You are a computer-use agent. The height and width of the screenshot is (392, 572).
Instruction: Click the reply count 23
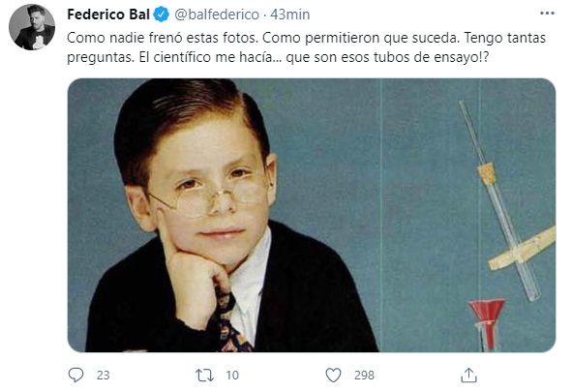coord(104,376)
